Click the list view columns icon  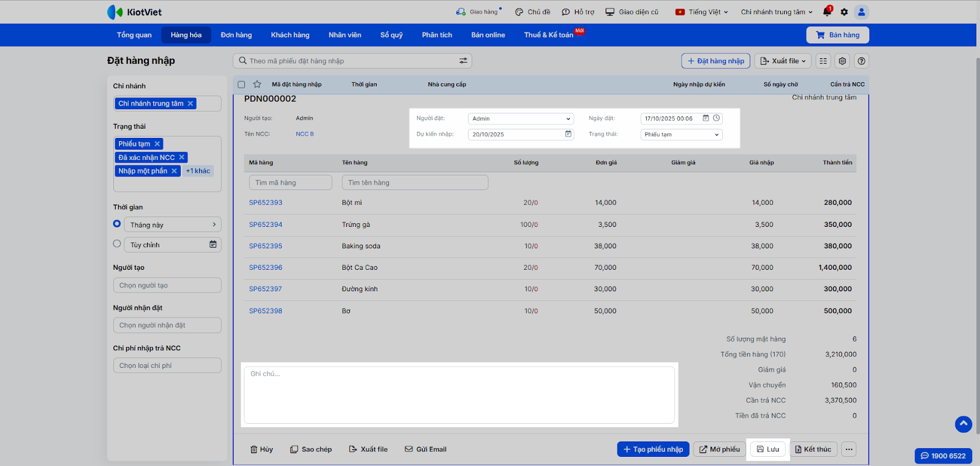coord(823,61)
